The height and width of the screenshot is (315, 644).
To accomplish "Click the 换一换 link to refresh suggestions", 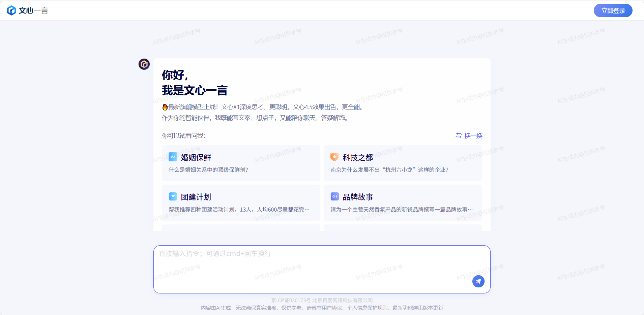I will click(473, 135).
